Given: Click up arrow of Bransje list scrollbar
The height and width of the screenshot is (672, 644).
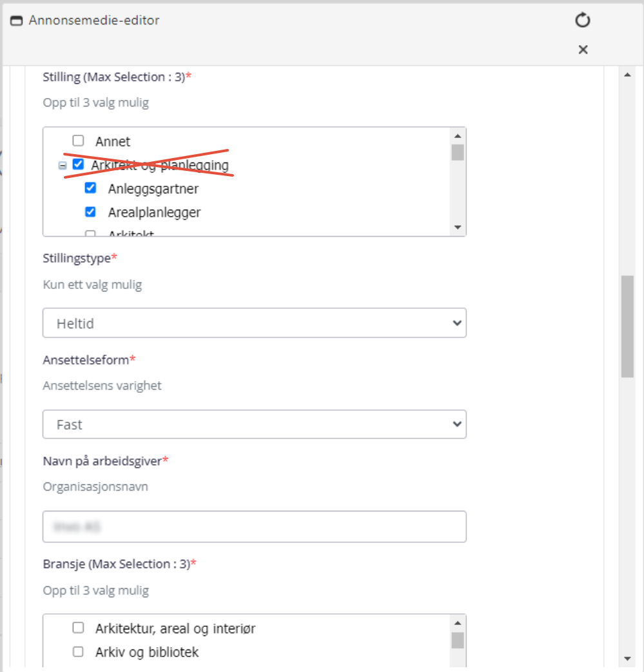Looking at the screenshot, I should 458,623.
